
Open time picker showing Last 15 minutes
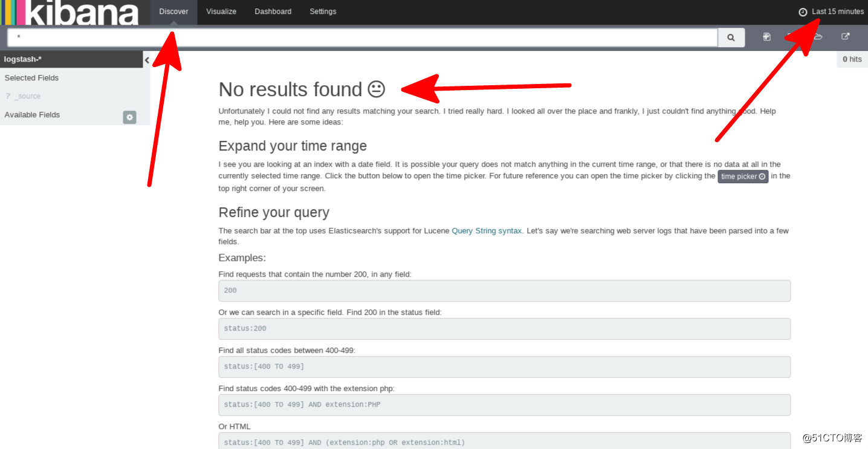(x=831, y=11)
